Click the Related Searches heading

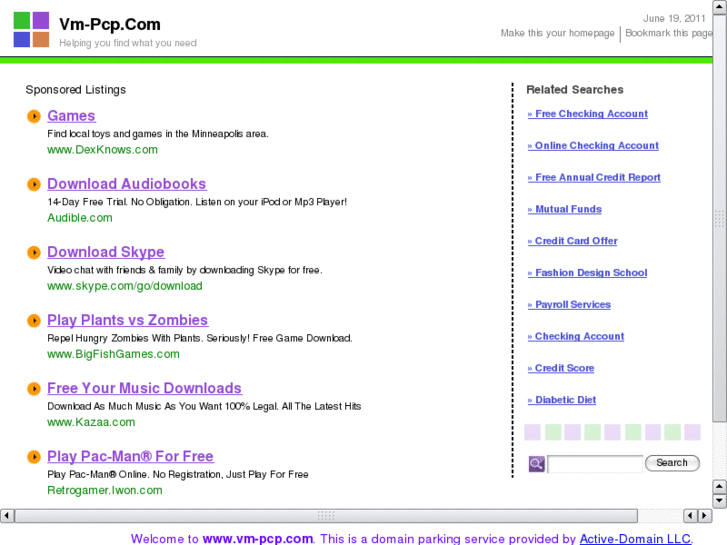coord(575,90)
